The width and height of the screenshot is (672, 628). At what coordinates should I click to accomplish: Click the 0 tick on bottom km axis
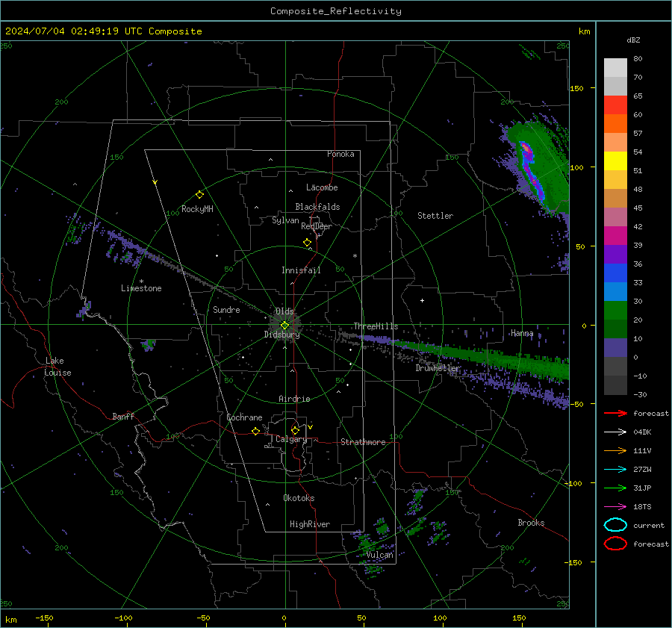[x=284, y=618]
